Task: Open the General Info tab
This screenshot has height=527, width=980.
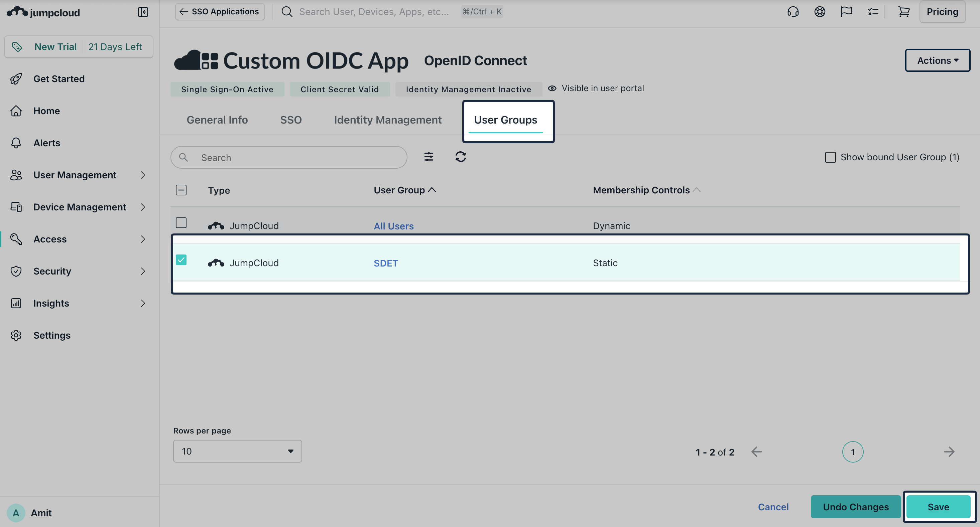Action: tap(217, 120)
